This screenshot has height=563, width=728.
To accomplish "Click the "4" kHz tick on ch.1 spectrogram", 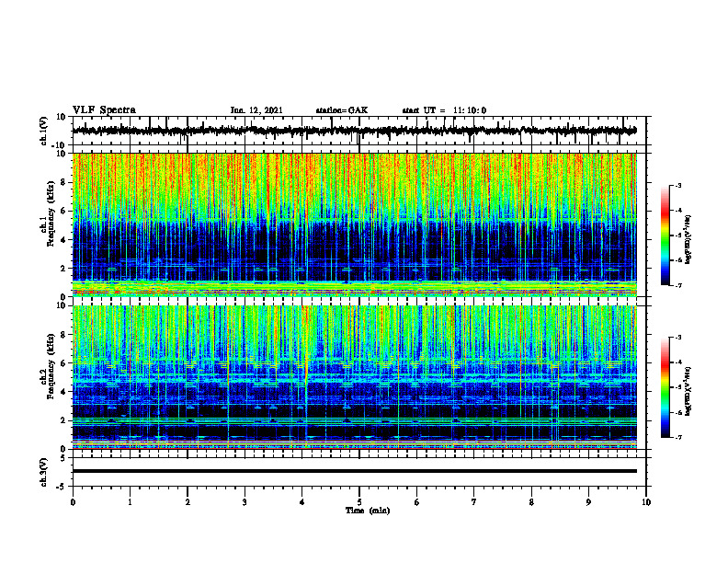I will click(x=64, y=240).
